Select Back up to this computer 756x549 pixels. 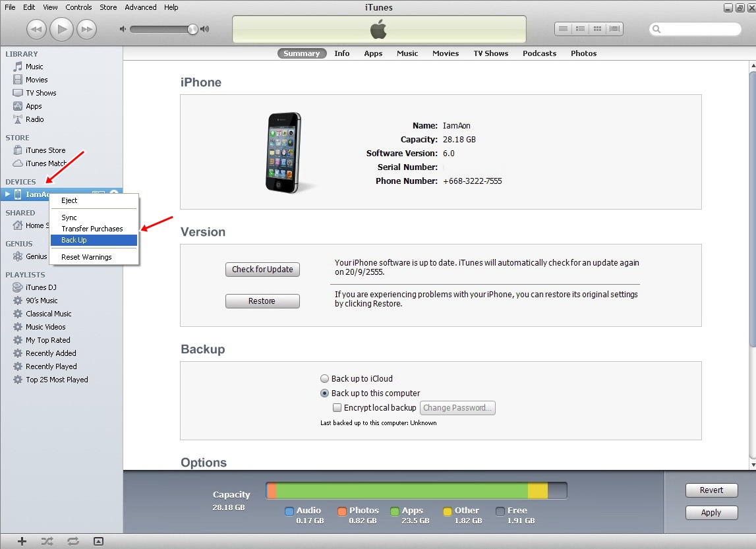pyautogui.click(x=324, y=393)
